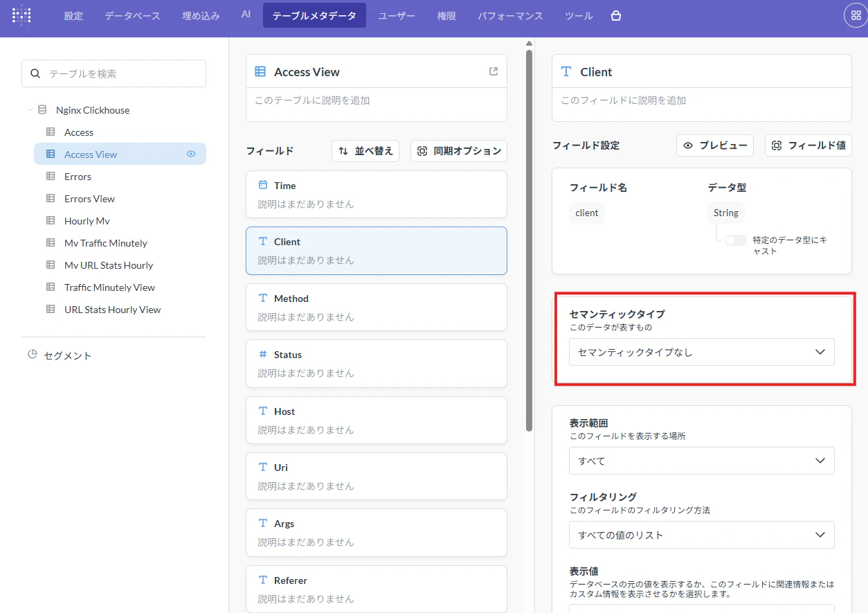Image resolution: width=868 pixels, height=613 pixels.
Task: Click the calendar icon on Time field
Action: click(263, 185)
